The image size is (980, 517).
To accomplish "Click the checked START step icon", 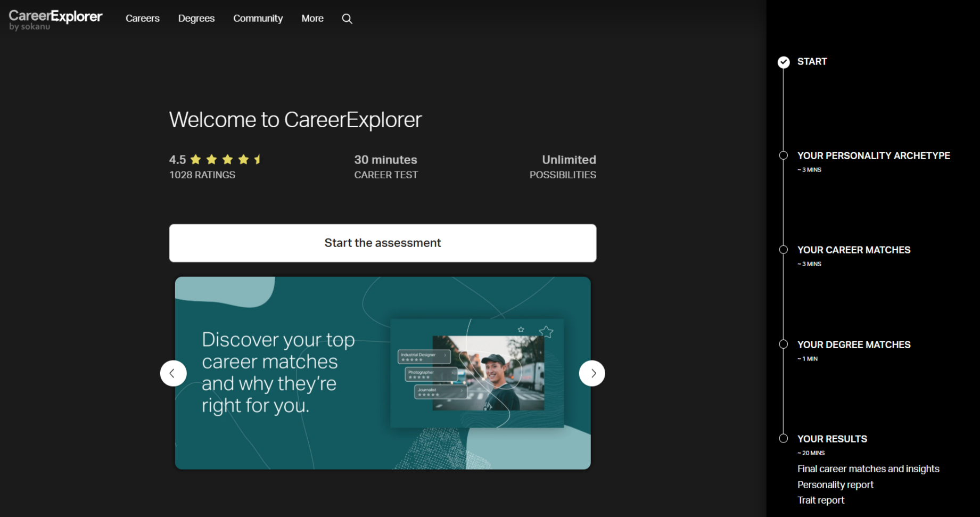I will click(x=784, y=62).
